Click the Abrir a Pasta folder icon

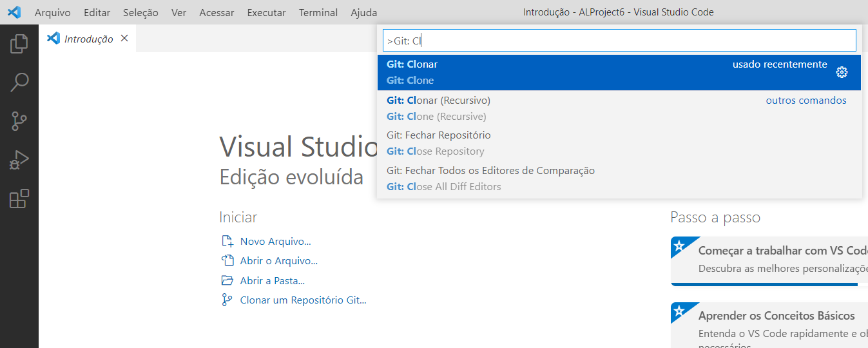coord(227,280)
